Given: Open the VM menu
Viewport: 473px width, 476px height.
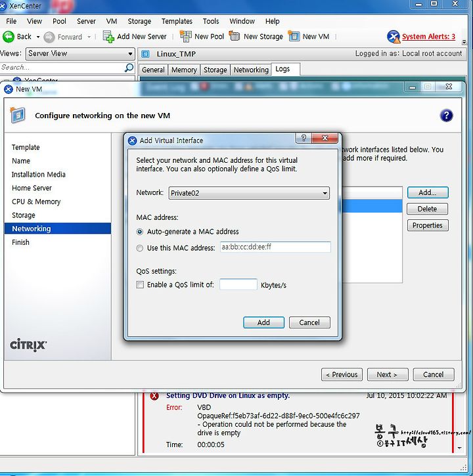Looking at the screenshot, I should [x=112, y=21].
